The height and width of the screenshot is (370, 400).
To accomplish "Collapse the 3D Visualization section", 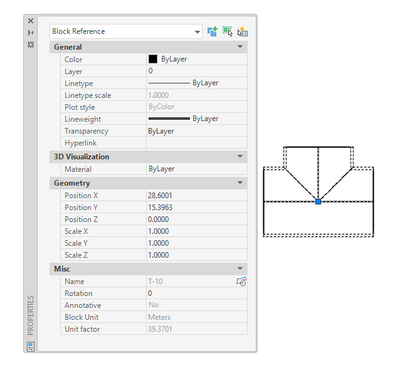I will click(240, 156).
